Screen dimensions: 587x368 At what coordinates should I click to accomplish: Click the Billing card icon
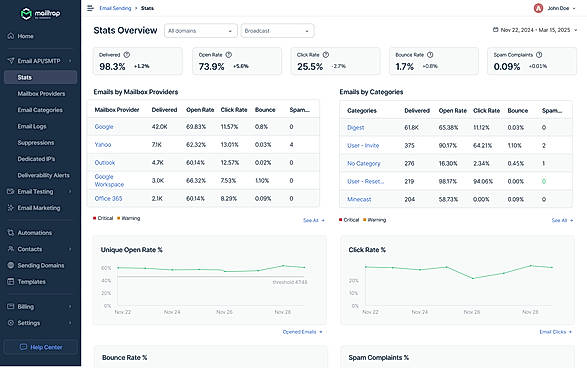(10, 306)
